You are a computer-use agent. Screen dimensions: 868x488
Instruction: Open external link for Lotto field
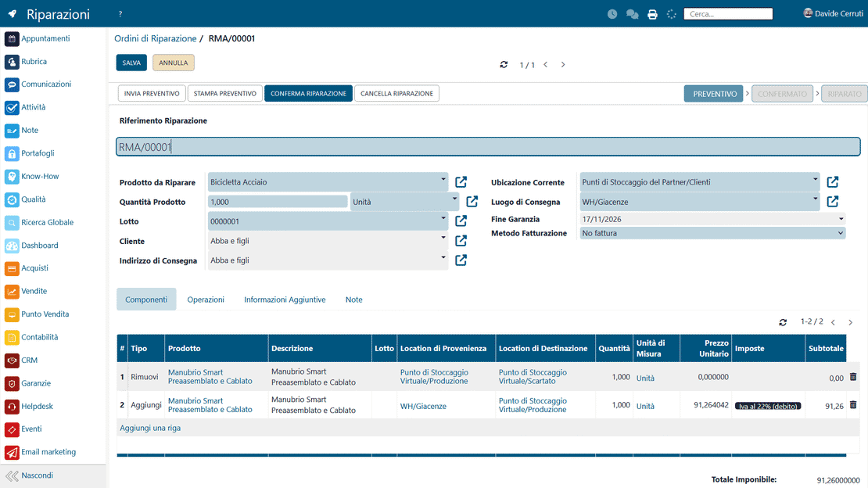pyautogui.click(x=461, y=221)
